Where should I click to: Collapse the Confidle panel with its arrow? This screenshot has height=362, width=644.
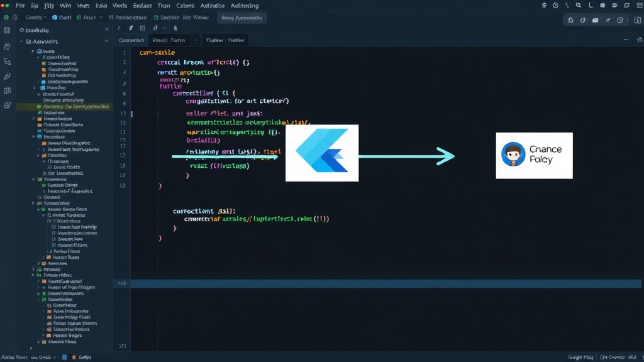click(107, 30)
